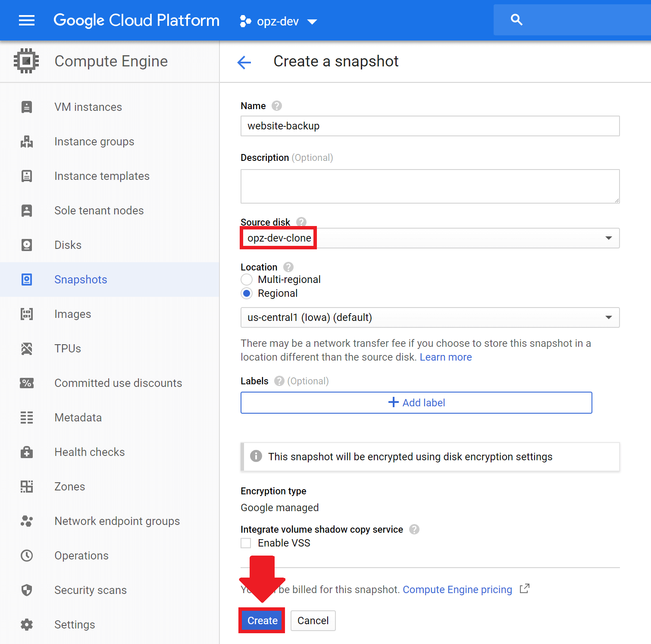Open the Compute Engine pricing link
This screenshot has width=651, height=644.
click(457, 590)
